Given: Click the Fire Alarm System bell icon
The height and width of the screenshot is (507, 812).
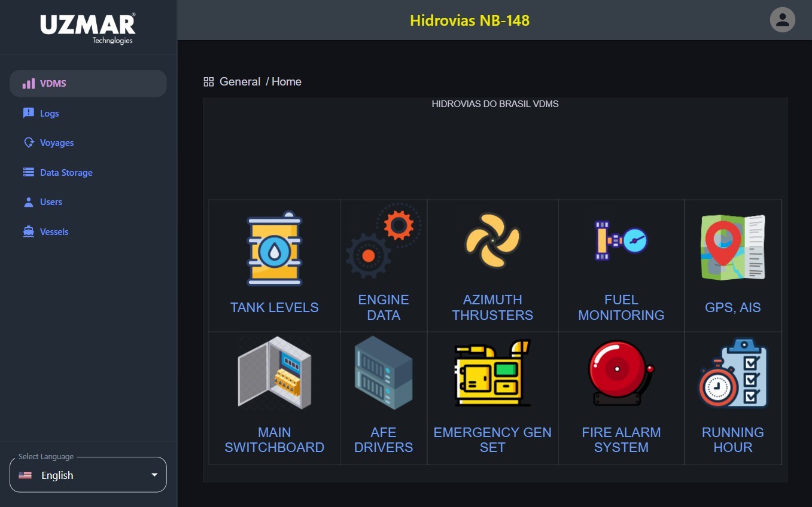Looking at the screenshot, I should pos(621,372).
